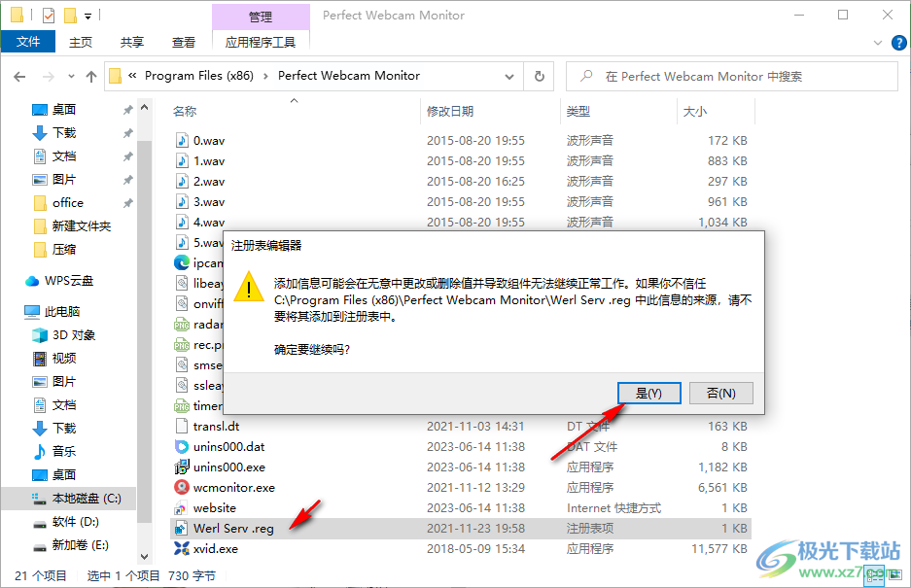911x588 pixels.
Task: Select the 管理 Manage contextual tab
Action: [x=261, y=17]
